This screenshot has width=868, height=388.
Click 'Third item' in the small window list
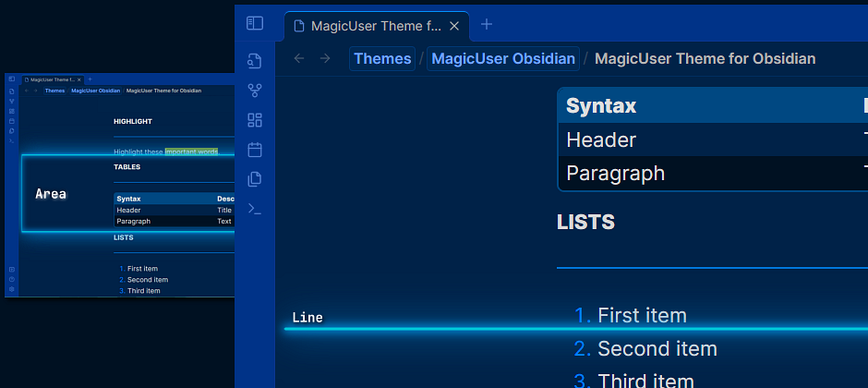point(143,291)
